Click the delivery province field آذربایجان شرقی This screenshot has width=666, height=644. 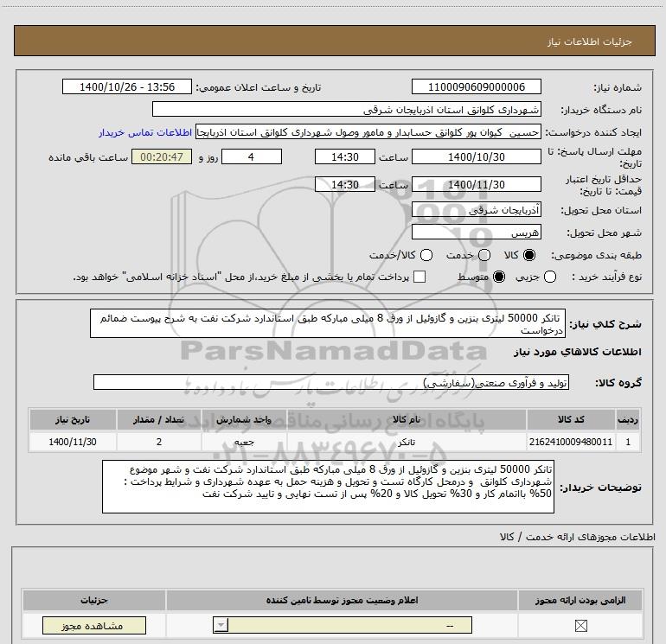476,210
